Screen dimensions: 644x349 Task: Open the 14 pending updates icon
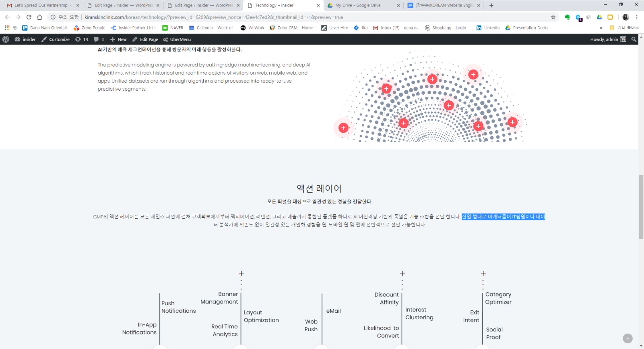(82, 39)
